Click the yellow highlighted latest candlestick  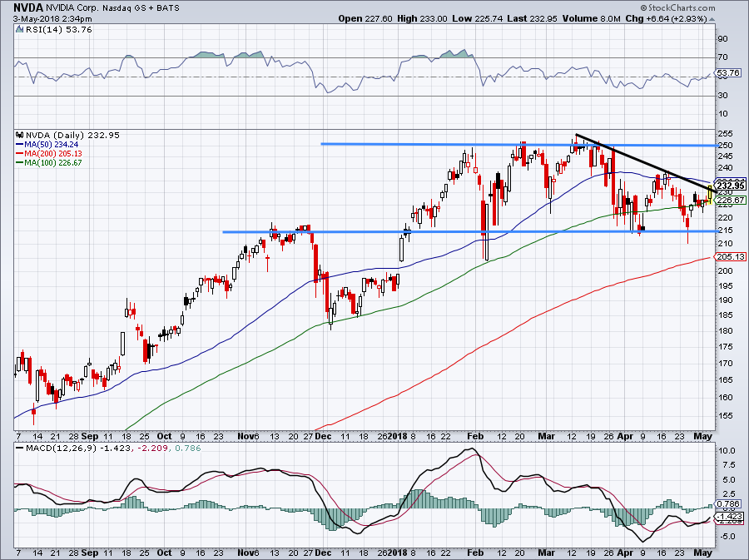[x=711, y=193]
